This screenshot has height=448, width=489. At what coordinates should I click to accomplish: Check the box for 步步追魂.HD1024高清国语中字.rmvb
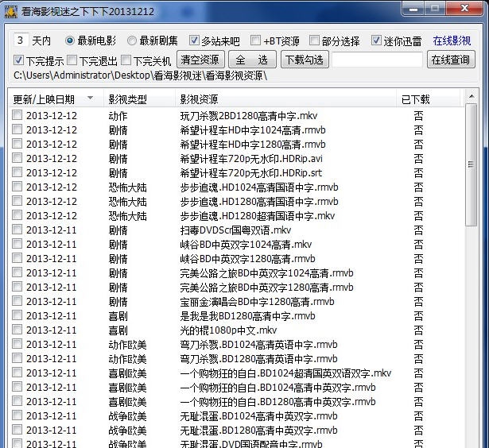[17, 187]
